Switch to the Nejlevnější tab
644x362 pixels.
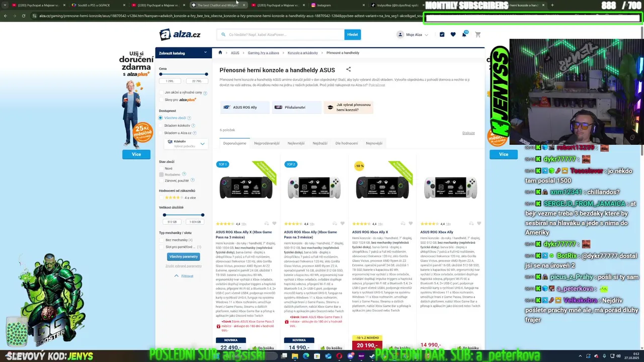(x=296, y=143)
